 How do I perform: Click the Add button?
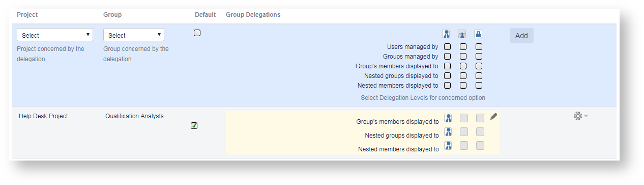coord(521,36)
